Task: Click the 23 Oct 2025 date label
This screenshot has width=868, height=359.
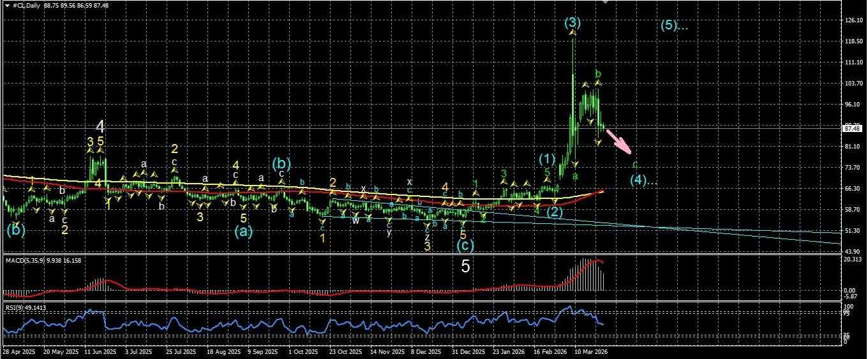Action: tap(345, 351)
